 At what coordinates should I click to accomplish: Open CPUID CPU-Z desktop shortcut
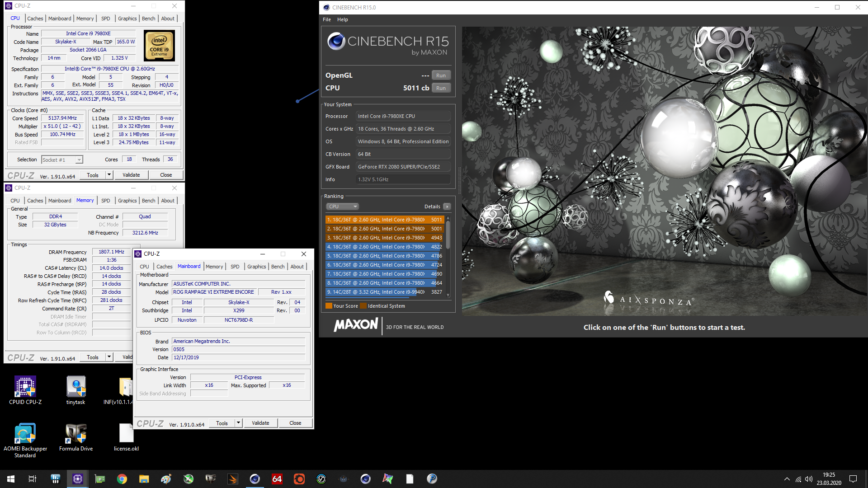click(25, 390)
